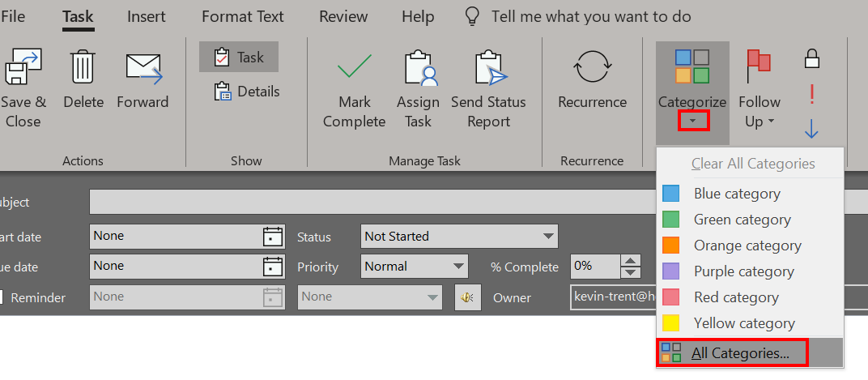Mark the task Private with lock icon
Screen dimensions: 868x380
(811, 58)
